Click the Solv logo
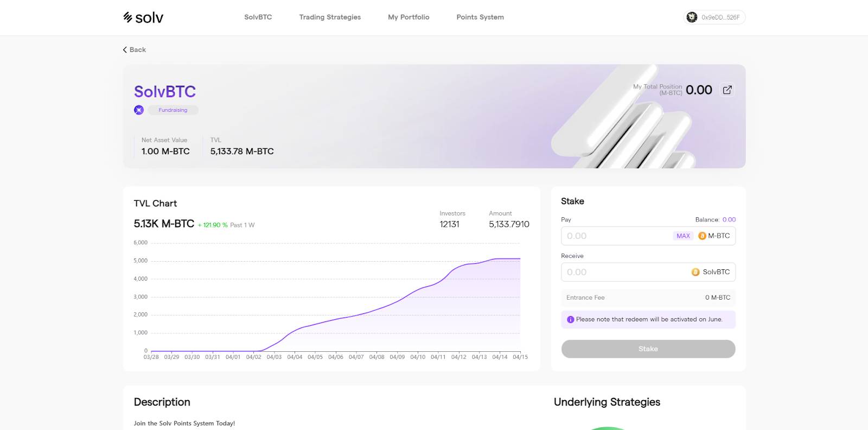868x430 pixels. pos(143,17)
